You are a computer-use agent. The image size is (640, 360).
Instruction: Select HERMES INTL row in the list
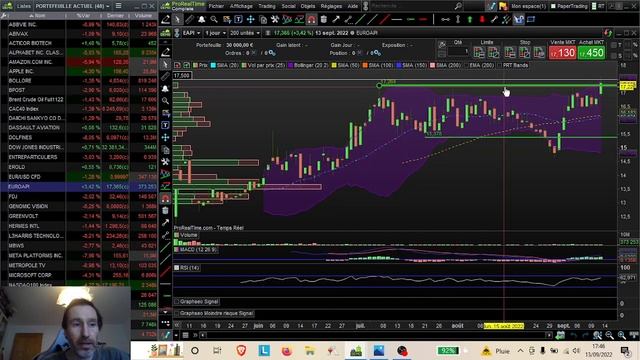coord(78,226)
